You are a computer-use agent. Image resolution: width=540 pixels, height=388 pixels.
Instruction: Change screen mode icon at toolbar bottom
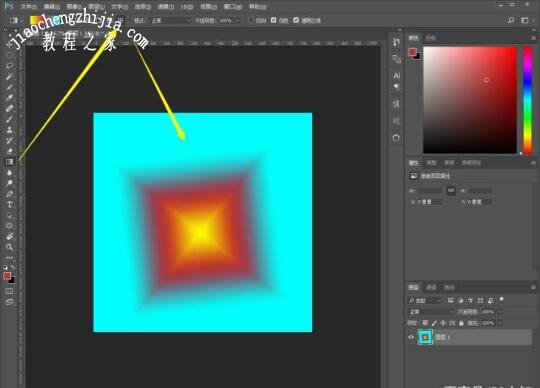tap(9, 302)
